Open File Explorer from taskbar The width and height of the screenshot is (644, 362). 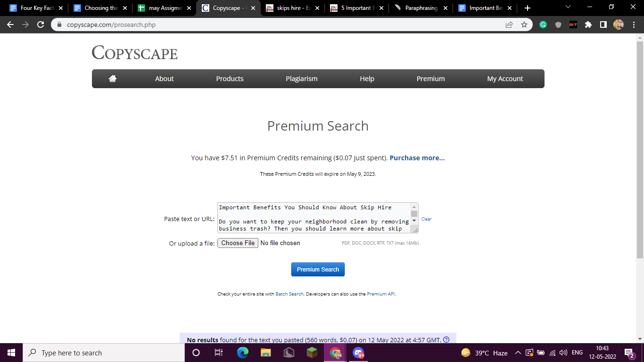pos(266,353)
